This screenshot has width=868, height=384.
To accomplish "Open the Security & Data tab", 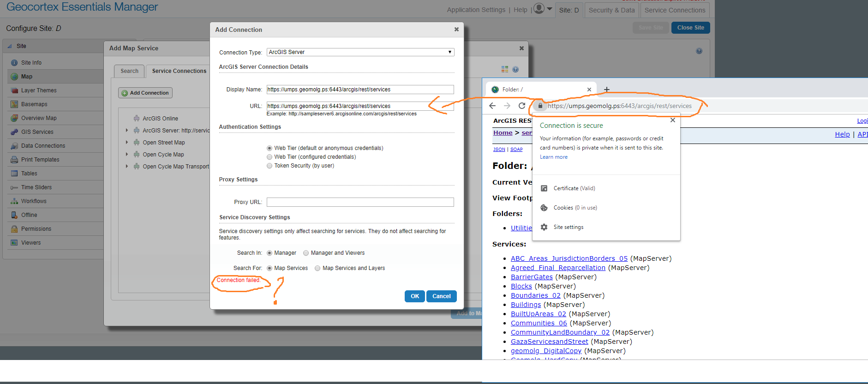I will (611, 10).
